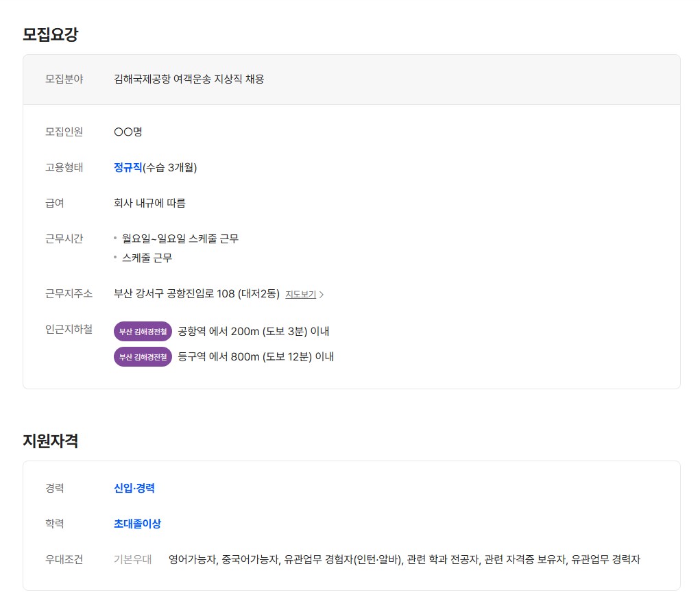Click the purple 부산 김해경전철 badge for 공항역
Viewport: 700px width, 612px height.
pyautogui.click(x=143, y=332)
